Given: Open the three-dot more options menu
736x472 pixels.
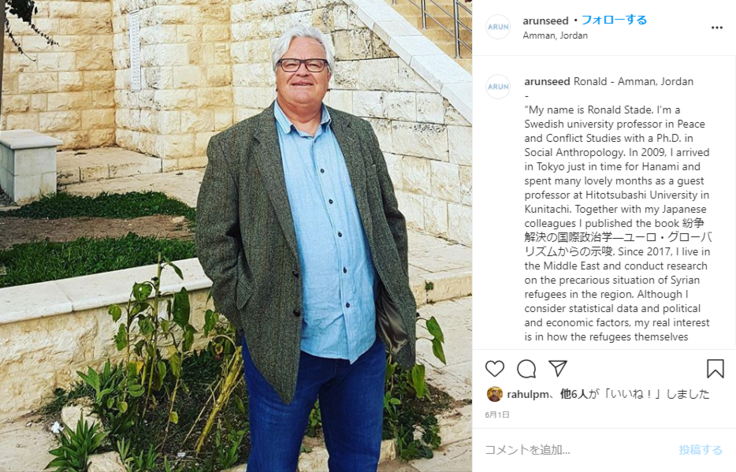Looking at the screenshot, I should [717, 28].
